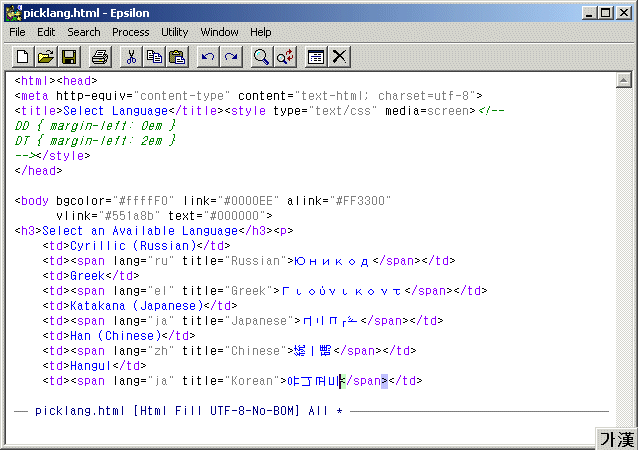Click the closing </head> tag
The height and width of the screenshot is (450, 638).
coord(38,171)
